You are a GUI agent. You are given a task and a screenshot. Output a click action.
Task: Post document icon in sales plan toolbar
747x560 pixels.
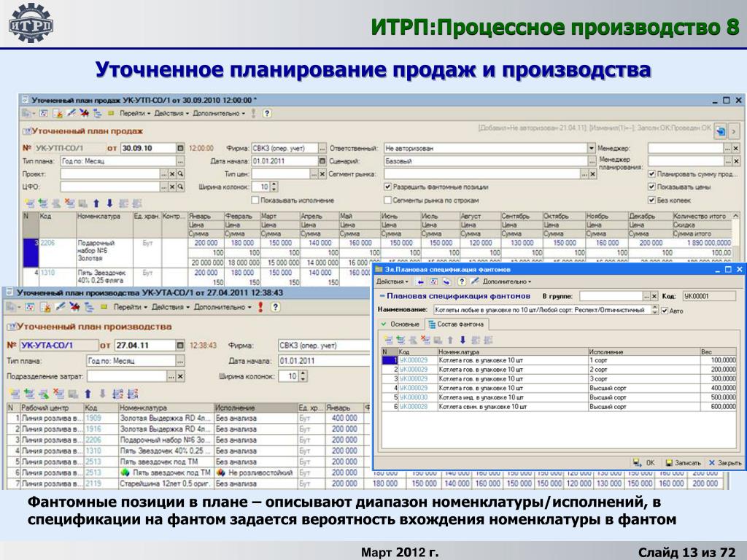(58, 113)
